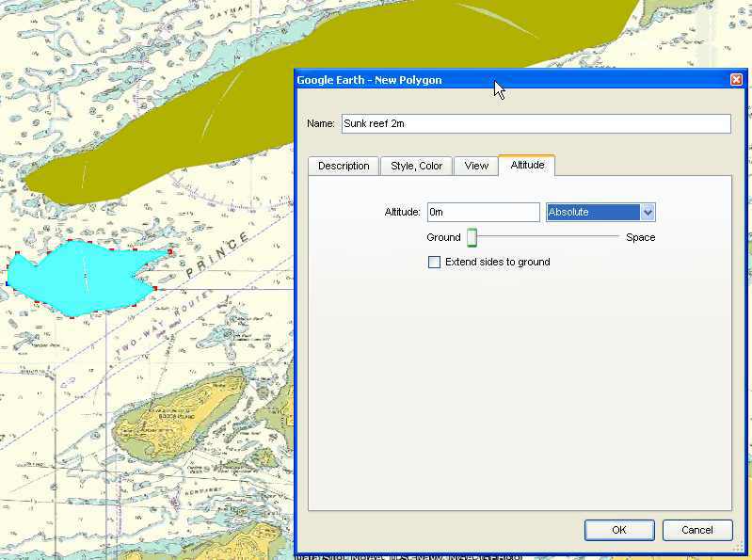
Task: Select the View tab
Action: pos(476,166)
